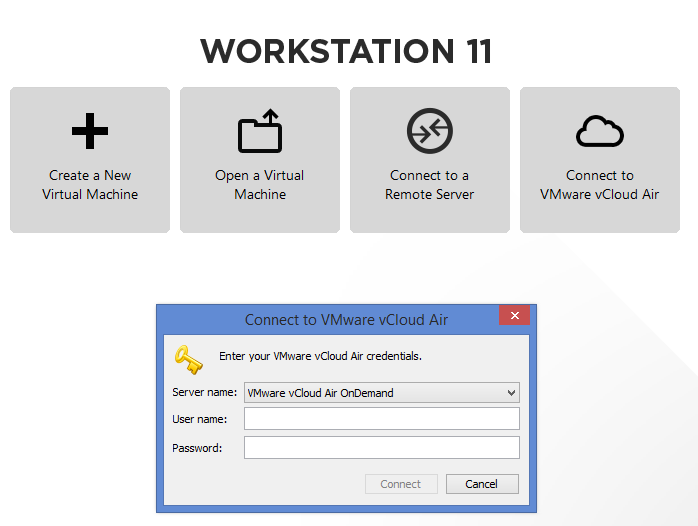Click the Connect to VMware vCloud Air tile label

(600, 185)
